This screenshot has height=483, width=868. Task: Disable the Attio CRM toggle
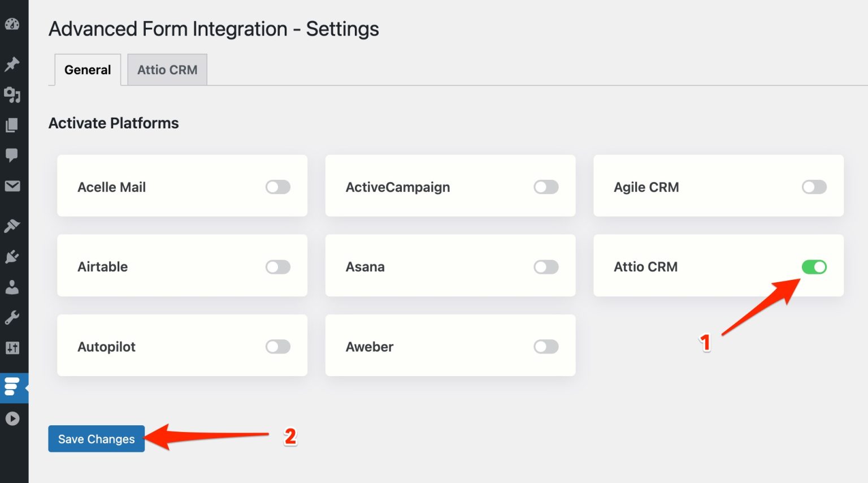[x=814, y=266]
